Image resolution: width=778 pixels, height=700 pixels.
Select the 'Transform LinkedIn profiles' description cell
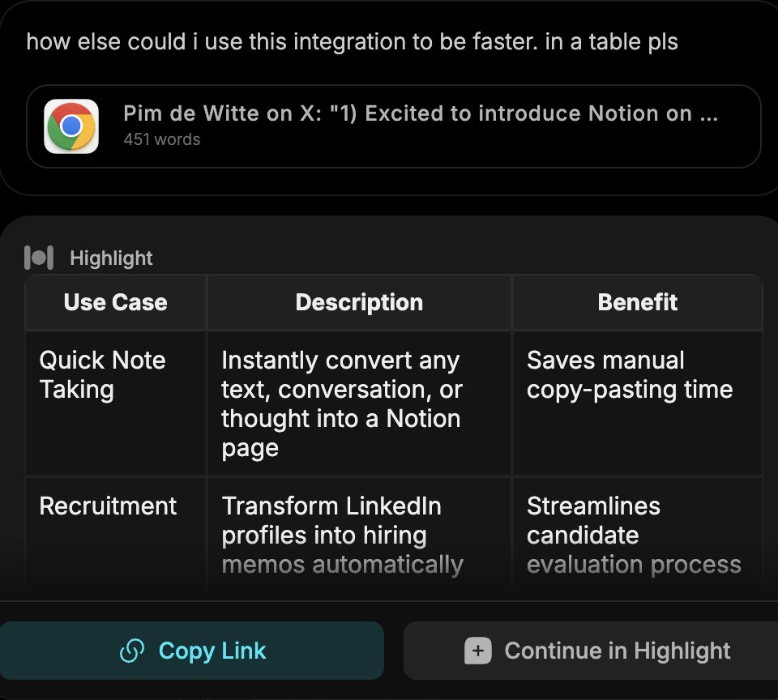click(x=359, y=536)
